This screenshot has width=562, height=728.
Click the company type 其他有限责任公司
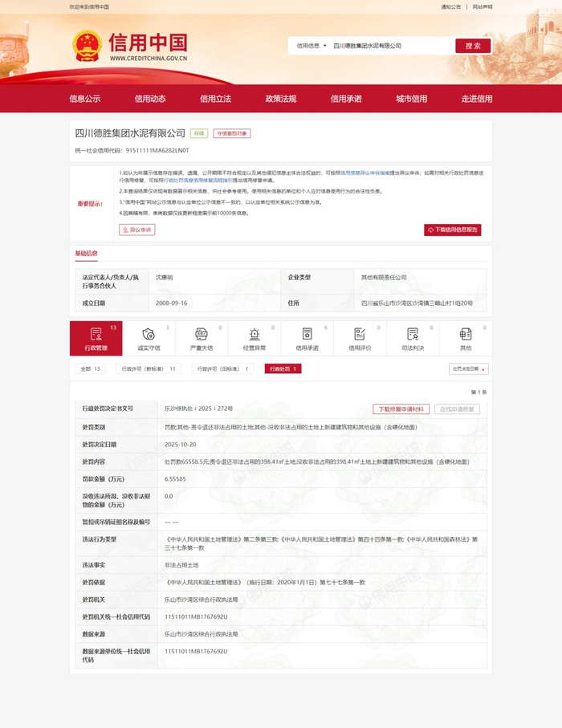(x=384, y=277)
